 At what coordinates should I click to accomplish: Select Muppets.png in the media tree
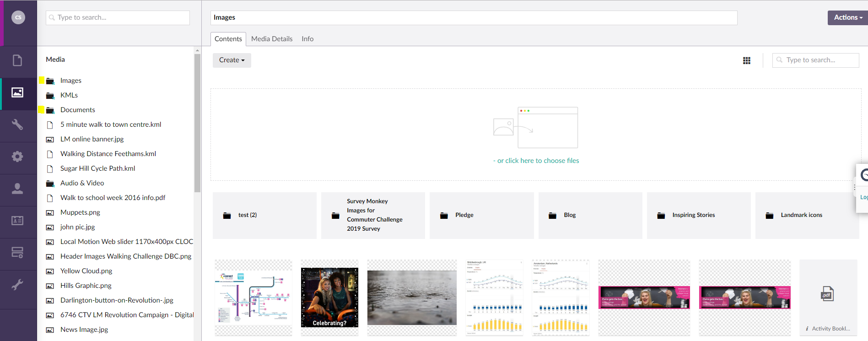click(x=80, y=212)
